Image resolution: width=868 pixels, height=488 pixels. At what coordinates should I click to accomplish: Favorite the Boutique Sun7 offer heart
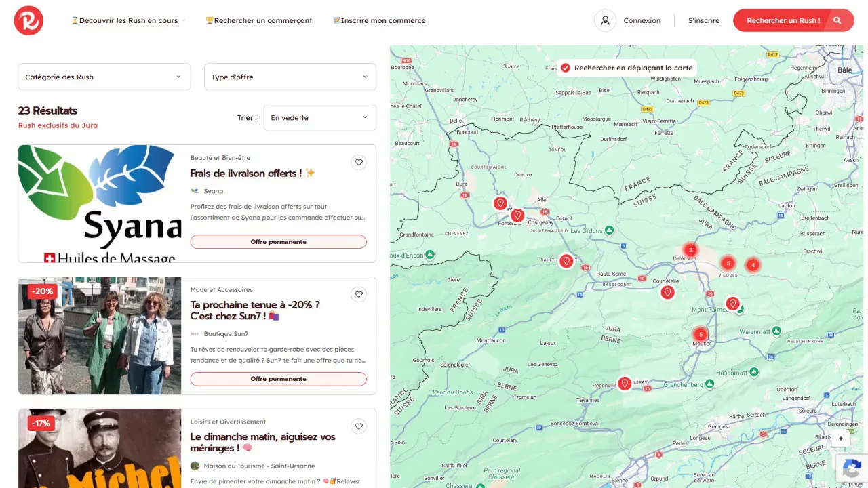[x=359, y=294]
